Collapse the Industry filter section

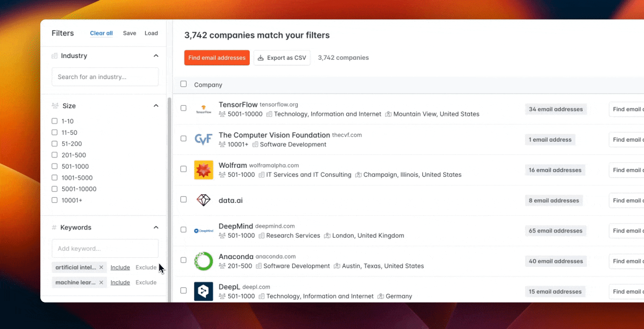coord(156,56)
